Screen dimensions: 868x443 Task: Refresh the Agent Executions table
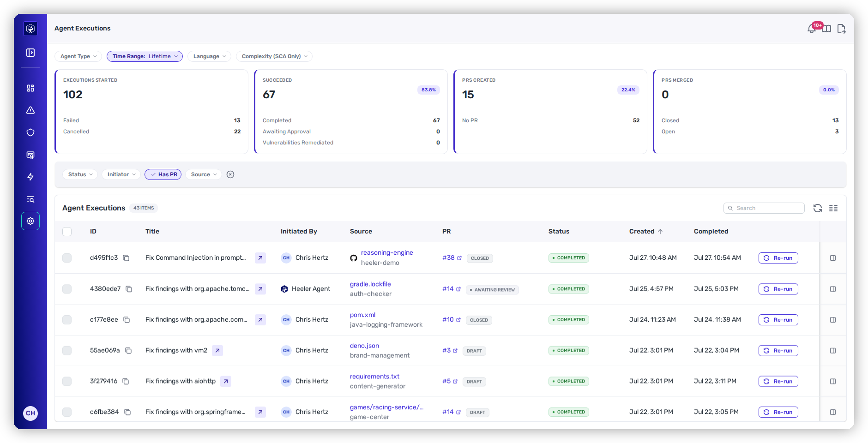[818, 208]
